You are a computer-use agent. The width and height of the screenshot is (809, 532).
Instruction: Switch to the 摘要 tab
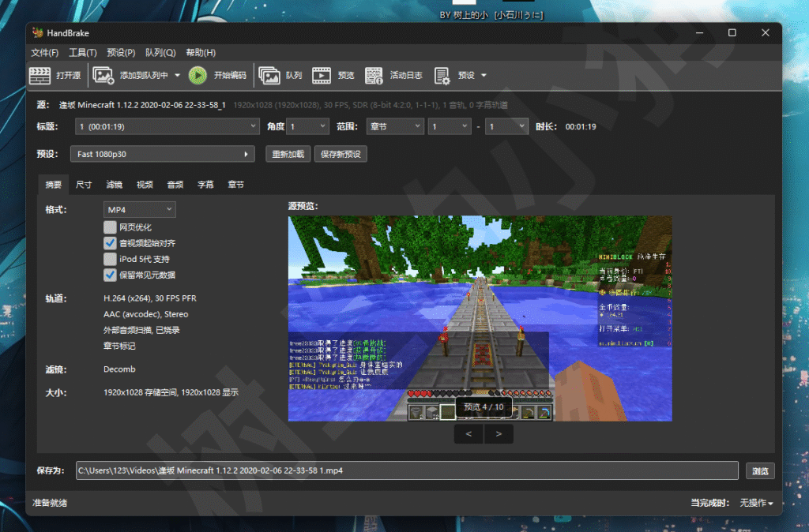click(54, 185)
